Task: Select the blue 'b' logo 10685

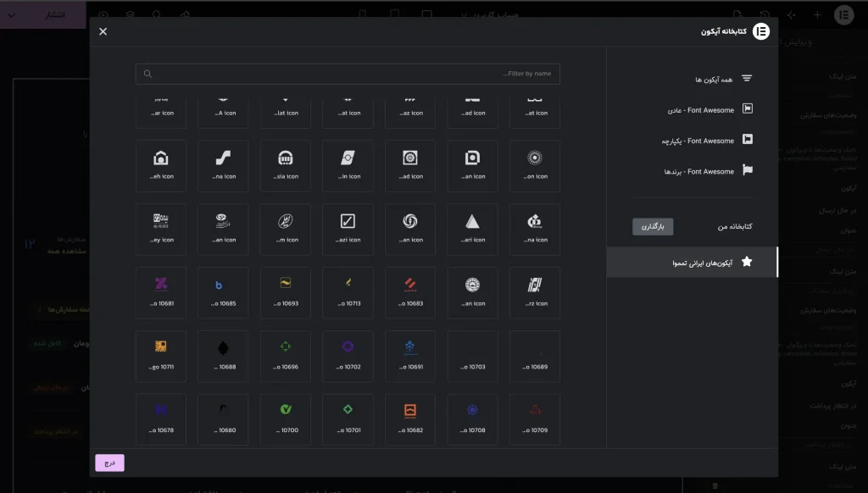Action: tap(223, 293)
